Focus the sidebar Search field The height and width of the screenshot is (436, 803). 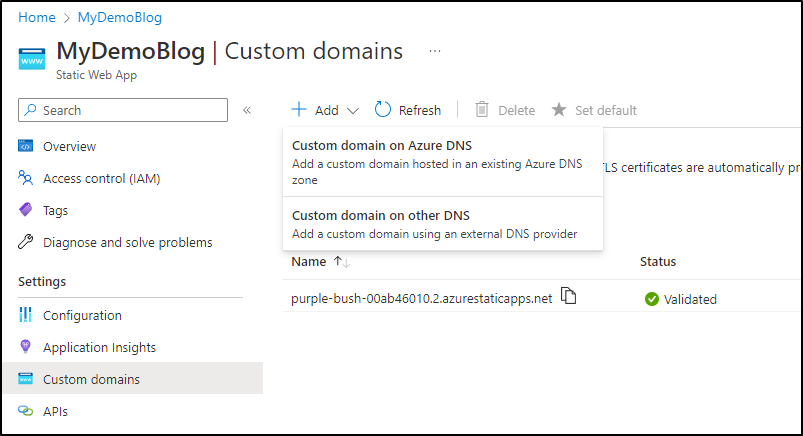pos(123,110)
